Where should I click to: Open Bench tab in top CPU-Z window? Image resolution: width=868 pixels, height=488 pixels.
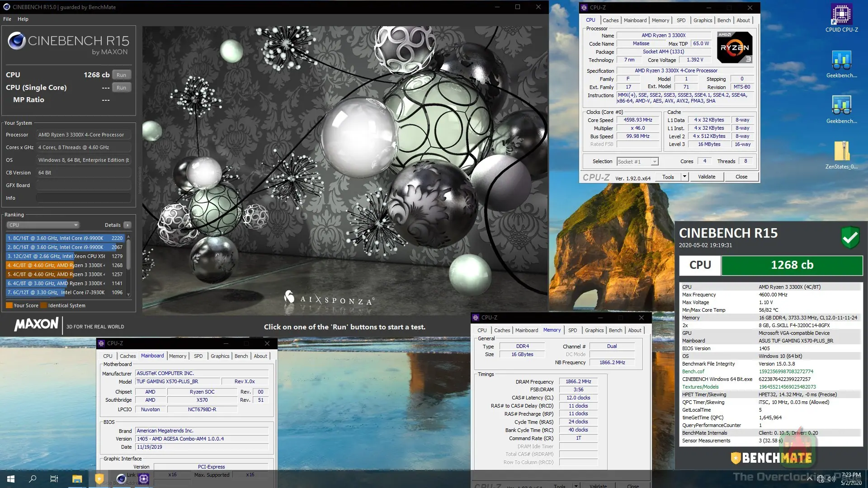(x=724, y=20)
